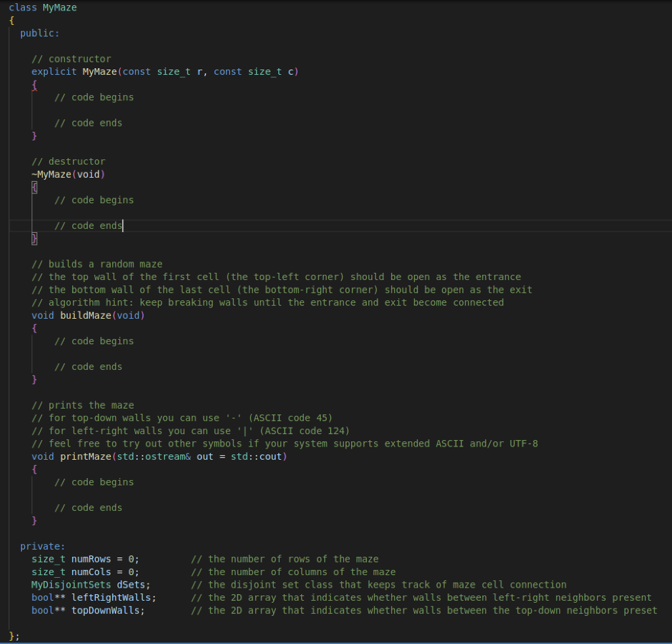Click the explicit constructor keyword
The image size is (672, 644).
tap(54, 71)
